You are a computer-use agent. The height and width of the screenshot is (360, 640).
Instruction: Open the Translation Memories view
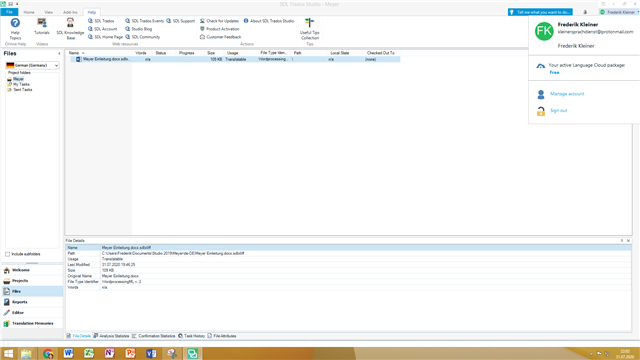click(x=32, y=323)
